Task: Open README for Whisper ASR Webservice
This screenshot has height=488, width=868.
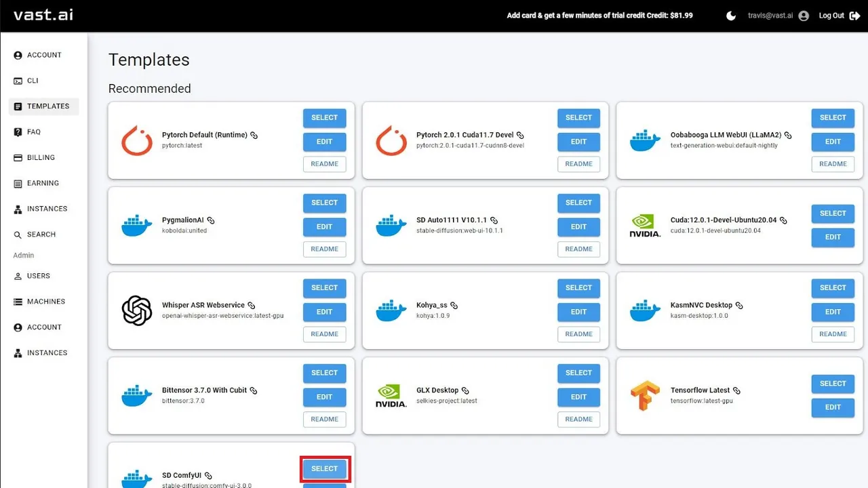Action: coord(325,334)
